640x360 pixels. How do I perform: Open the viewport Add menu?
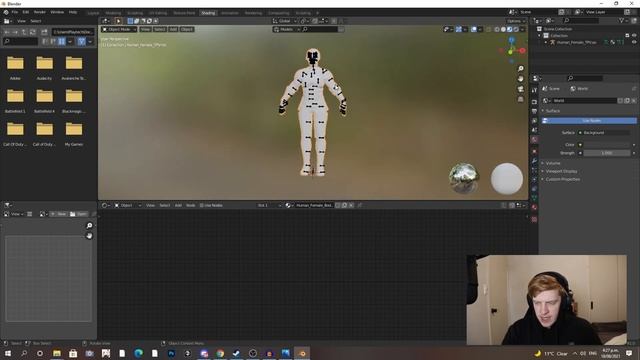click(173, 29)
